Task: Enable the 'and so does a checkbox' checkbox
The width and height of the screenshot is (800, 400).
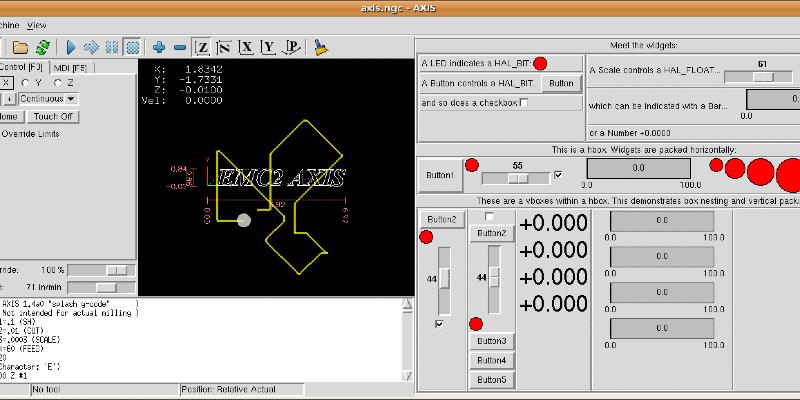Action: [x=524, y=102]
